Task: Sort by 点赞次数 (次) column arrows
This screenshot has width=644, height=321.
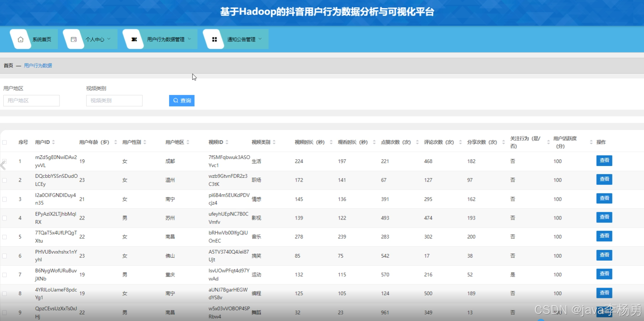Action: 417,142
